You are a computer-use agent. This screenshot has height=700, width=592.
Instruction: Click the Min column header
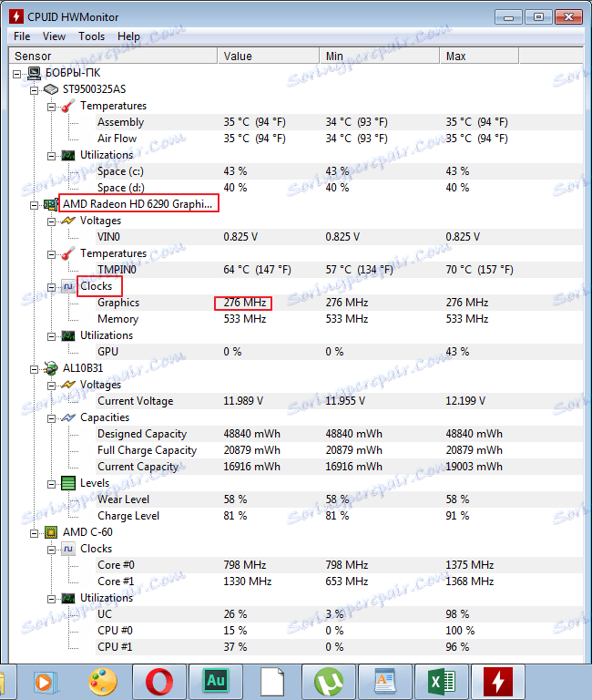pyautogui.click(x=379, y=57)
